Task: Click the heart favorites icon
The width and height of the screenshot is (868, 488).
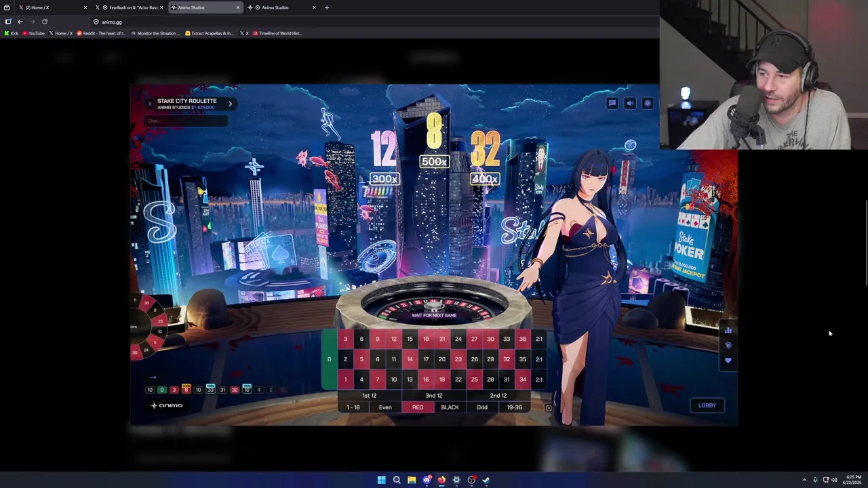Action: pyautogui.click(x=728, y=360)
